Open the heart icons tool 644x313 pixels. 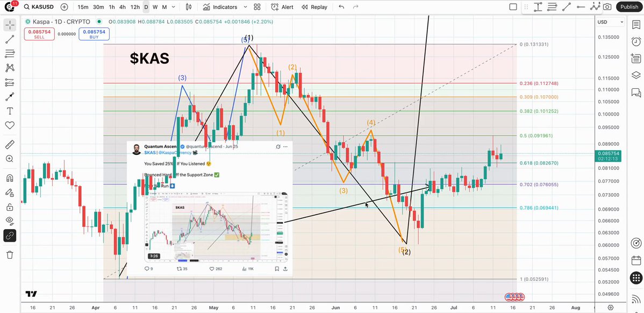[x=10, y=125]
